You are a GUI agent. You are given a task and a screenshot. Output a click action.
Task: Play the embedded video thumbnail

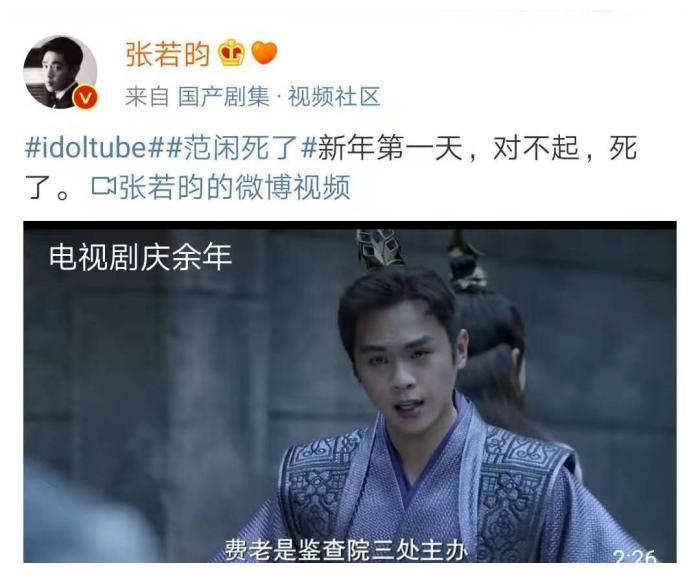click(350, 391)
